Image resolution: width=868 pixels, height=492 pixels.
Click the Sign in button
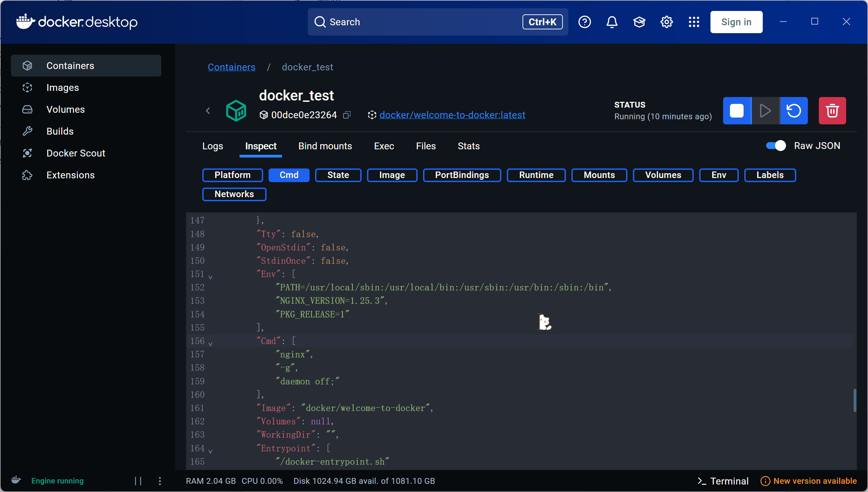736,22
